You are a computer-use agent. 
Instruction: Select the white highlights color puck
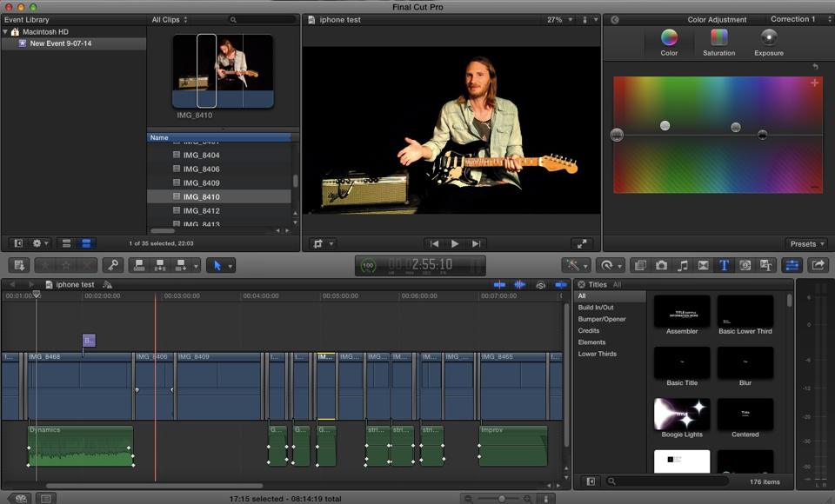(665, 126)
